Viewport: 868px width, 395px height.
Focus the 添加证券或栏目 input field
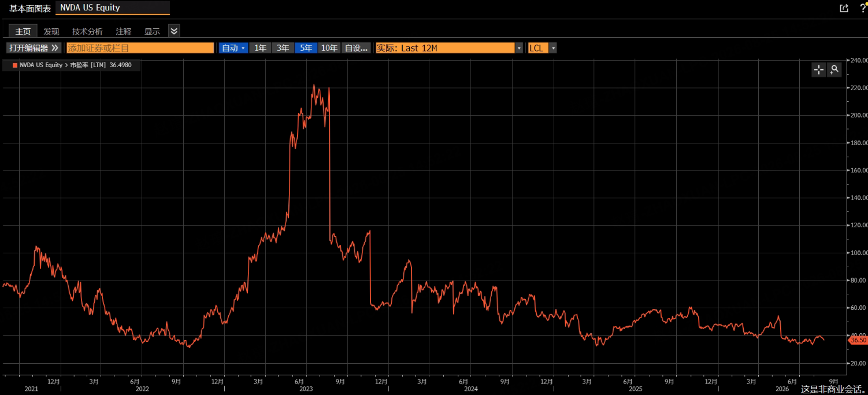point(140,48)
